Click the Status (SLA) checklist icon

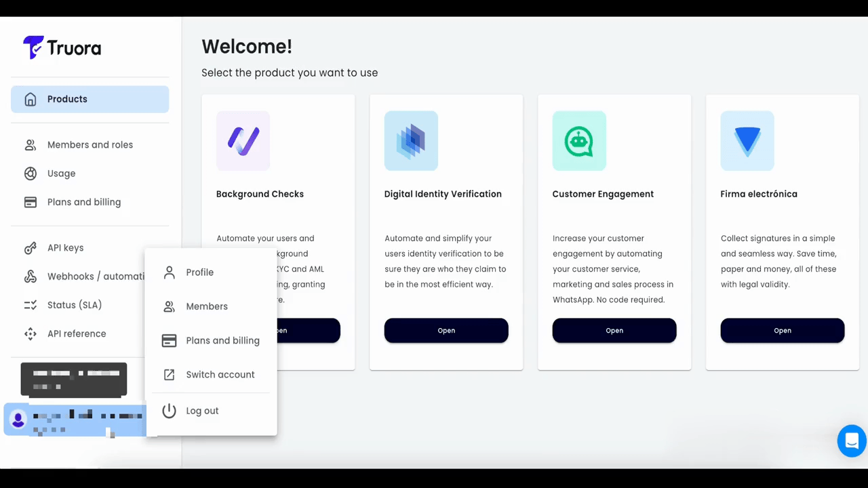coord(31,305)
